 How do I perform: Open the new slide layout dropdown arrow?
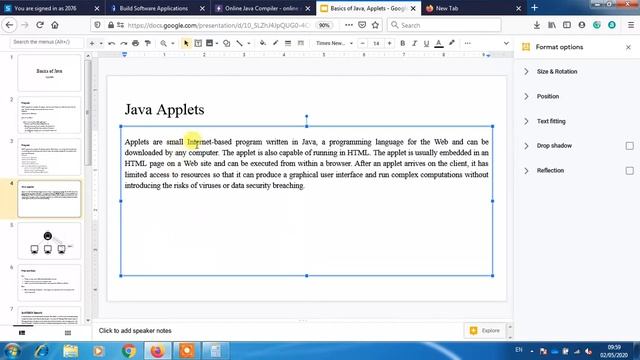pyautogui.click(x=101, y=43)
